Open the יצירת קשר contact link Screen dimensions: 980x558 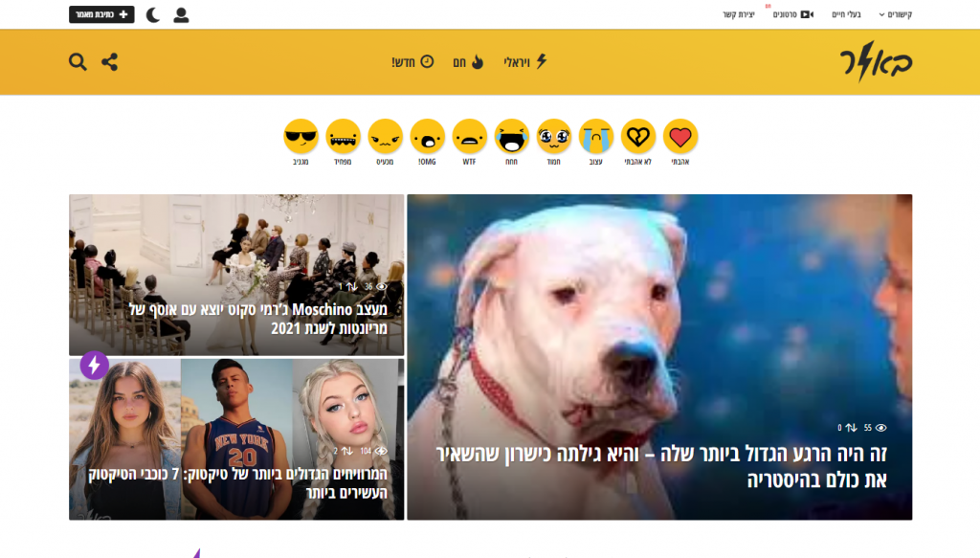coord(739,14)
